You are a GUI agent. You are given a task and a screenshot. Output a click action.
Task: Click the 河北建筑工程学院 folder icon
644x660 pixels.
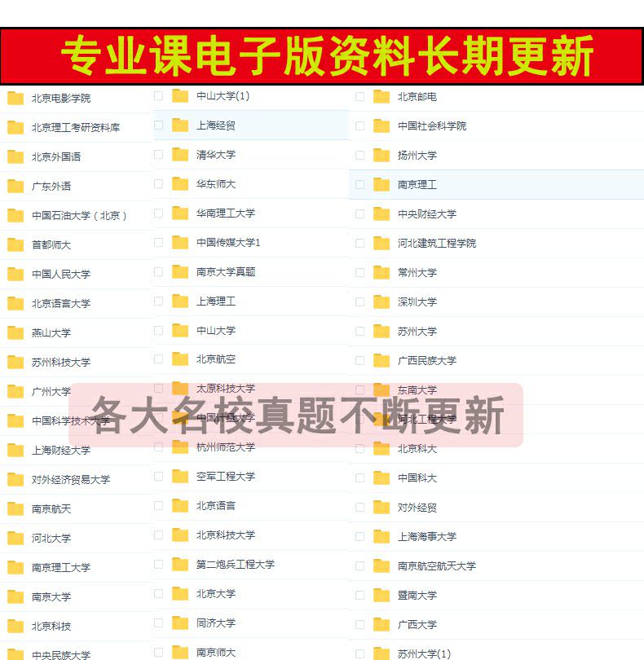(x=382, y=244)
